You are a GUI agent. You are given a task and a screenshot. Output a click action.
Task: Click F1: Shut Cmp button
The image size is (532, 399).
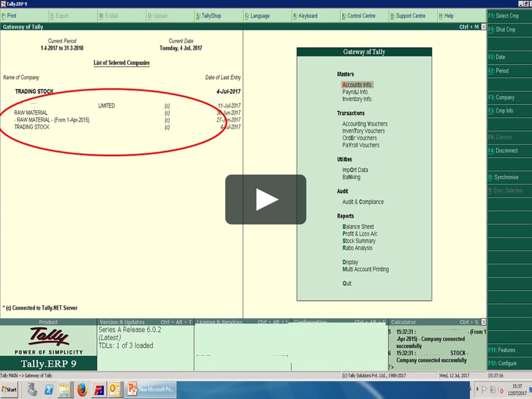pyautogui.click(x=510, y=30)
